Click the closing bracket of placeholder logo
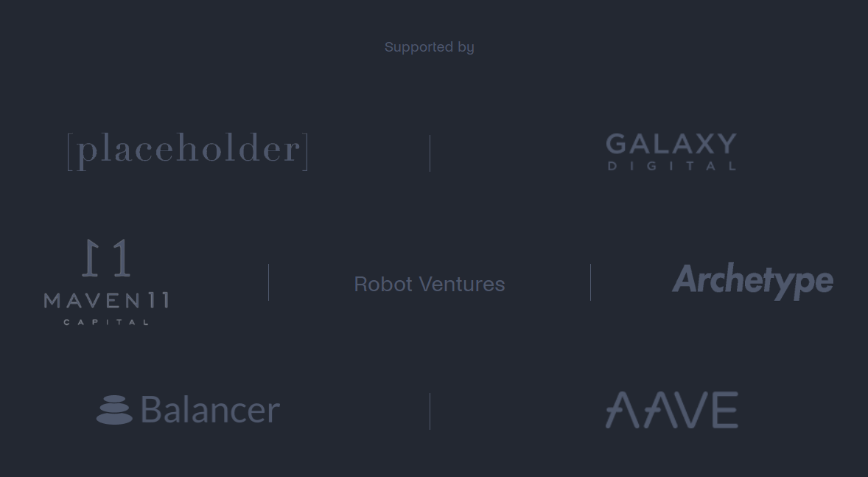 pyautogui.click(x=305, y=152)
